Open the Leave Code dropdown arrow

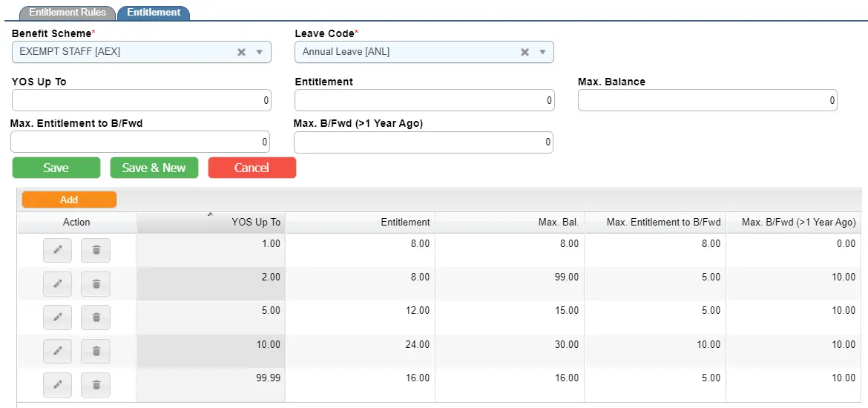click(542, 52)
